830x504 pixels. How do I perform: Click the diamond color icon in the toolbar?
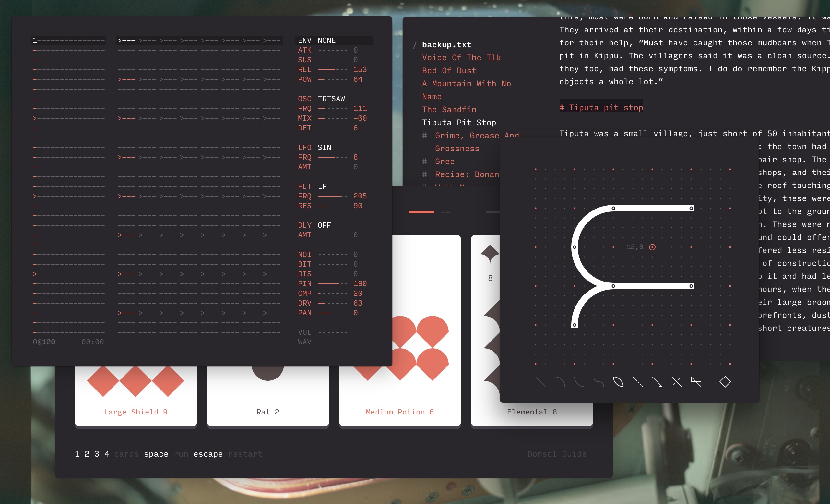(x=725, y=382)
